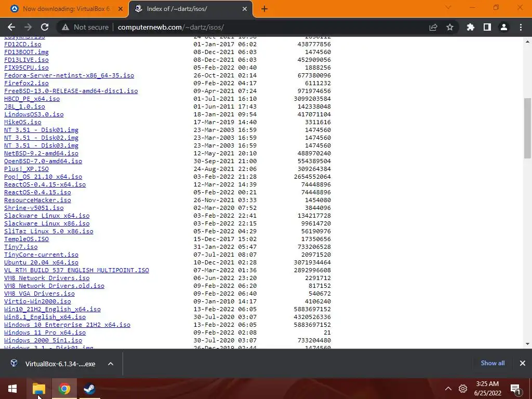Open the taskbar clock showing 3:25 AM
The image size is (532, 399).
click(487, 389)
